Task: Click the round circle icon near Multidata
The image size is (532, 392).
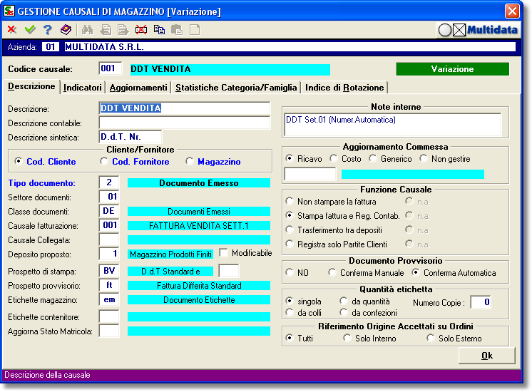Action: click(x=445, y=30)
